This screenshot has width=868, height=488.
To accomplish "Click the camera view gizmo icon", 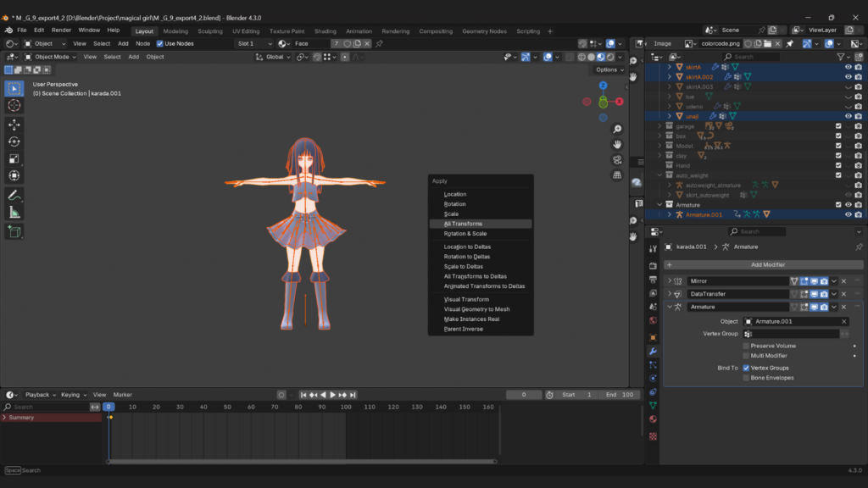I will pos(617,159).
